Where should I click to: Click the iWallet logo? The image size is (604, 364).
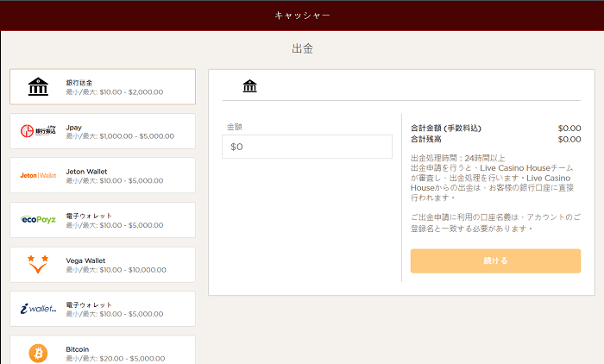click(38, 309)
